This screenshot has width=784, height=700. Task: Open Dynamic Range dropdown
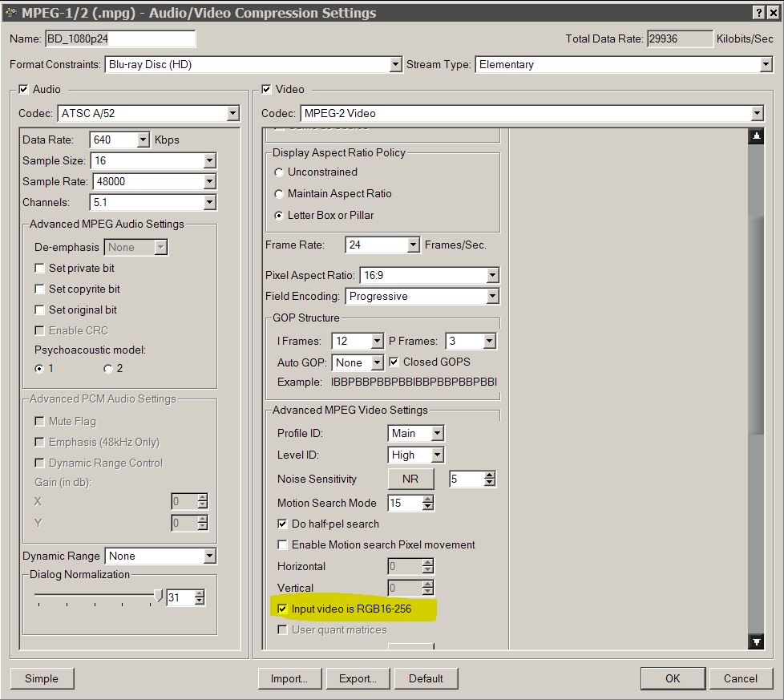point(209,556)
